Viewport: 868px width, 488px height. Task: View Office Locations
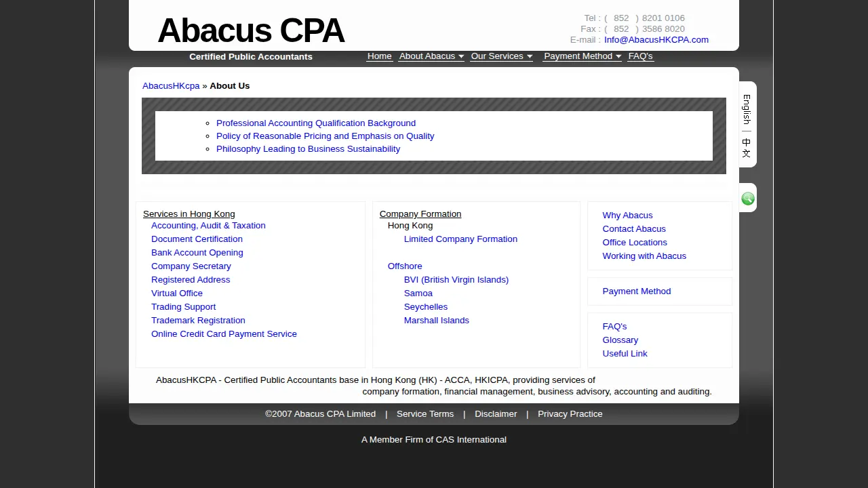pyautogui.click(x=635, y=243)
